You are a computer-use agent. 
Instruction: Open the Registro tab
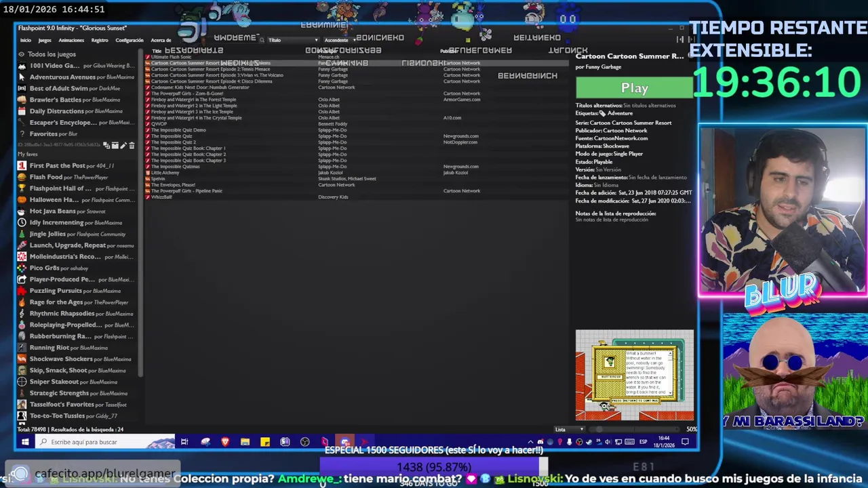tap(100, 40)
